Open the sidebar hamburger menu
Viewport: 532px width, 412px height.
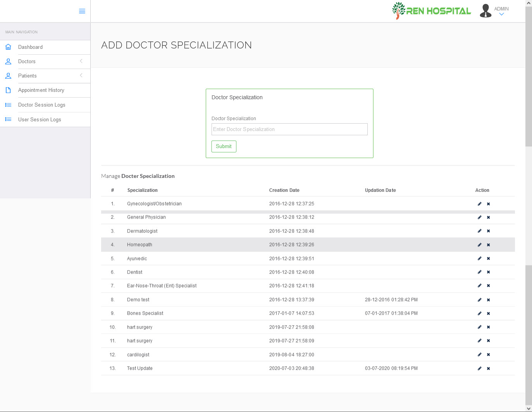[82, 11]
